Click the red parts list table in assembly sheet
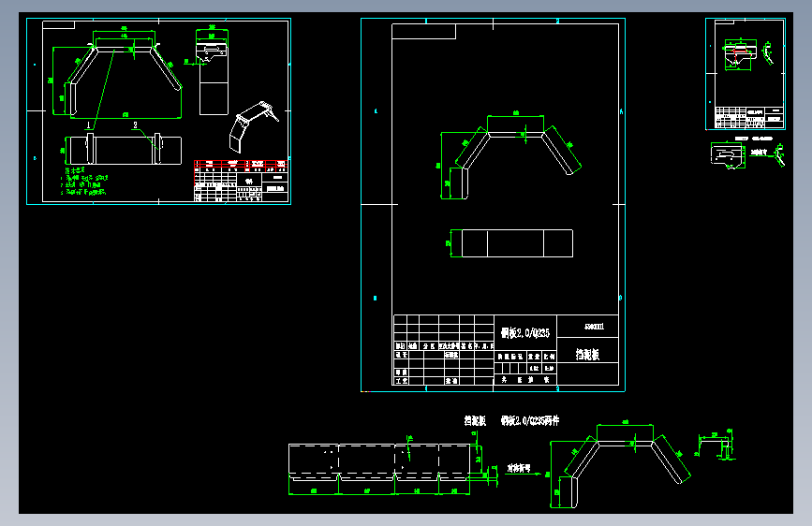This screenshot has height=526, width=812. click(x=241, y=166)
